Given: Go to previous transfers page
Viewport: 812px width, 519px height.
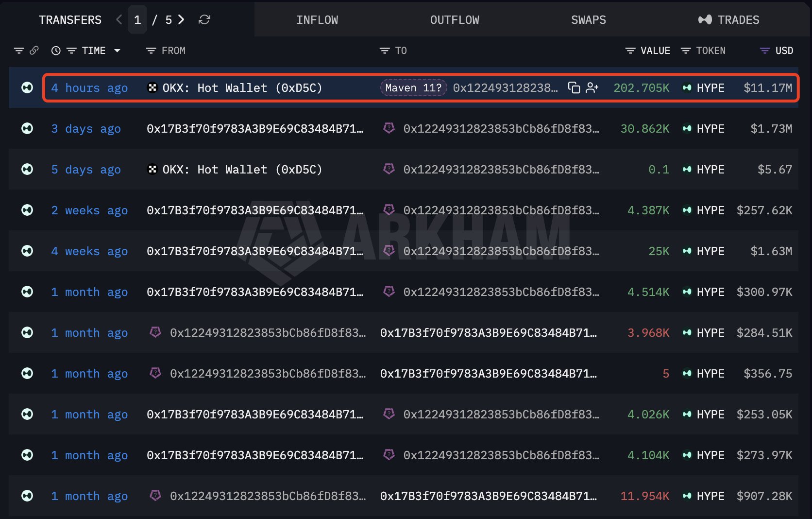Looking at the screenshot, I should click(119, 20).
